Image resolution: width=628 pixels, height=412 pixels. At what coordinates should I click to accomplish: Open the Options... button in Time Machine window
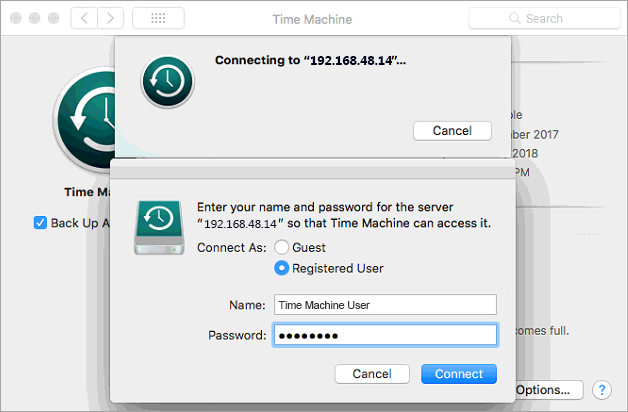pos(549,390)
